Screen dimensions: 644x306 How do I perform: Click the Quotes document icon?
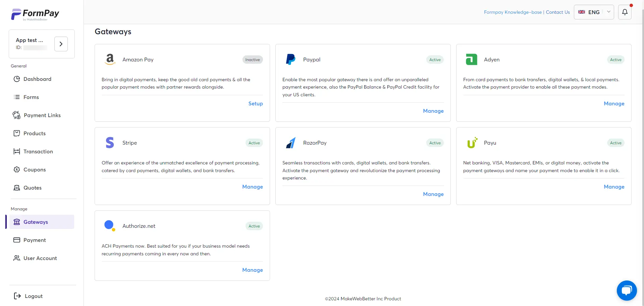point(16,188)
